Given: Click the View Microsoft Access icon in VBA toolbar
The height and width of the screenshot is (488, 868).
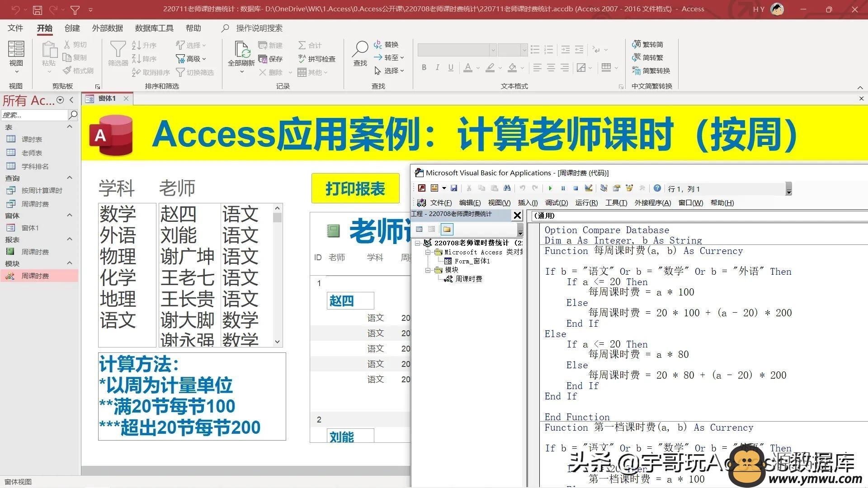Looking at the screenshot, I should tap(422, 188).
